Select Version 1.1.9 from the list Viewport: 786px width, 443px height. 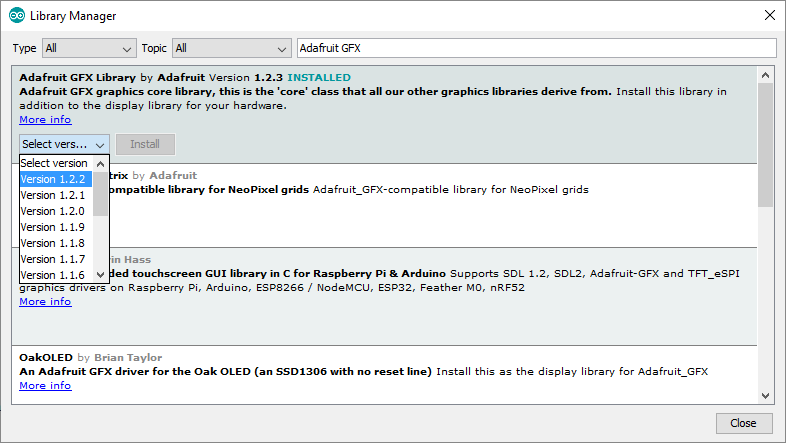[x=56, y=228]
